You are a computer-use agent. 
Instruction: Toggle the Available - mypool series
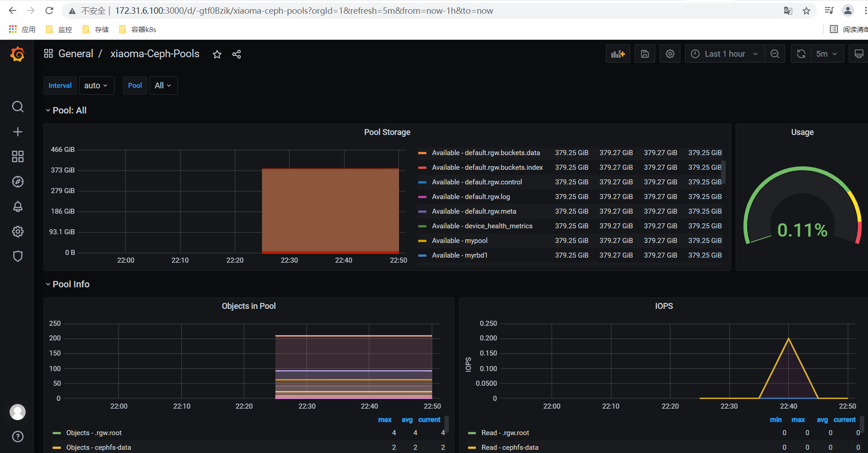coord(459,241)
